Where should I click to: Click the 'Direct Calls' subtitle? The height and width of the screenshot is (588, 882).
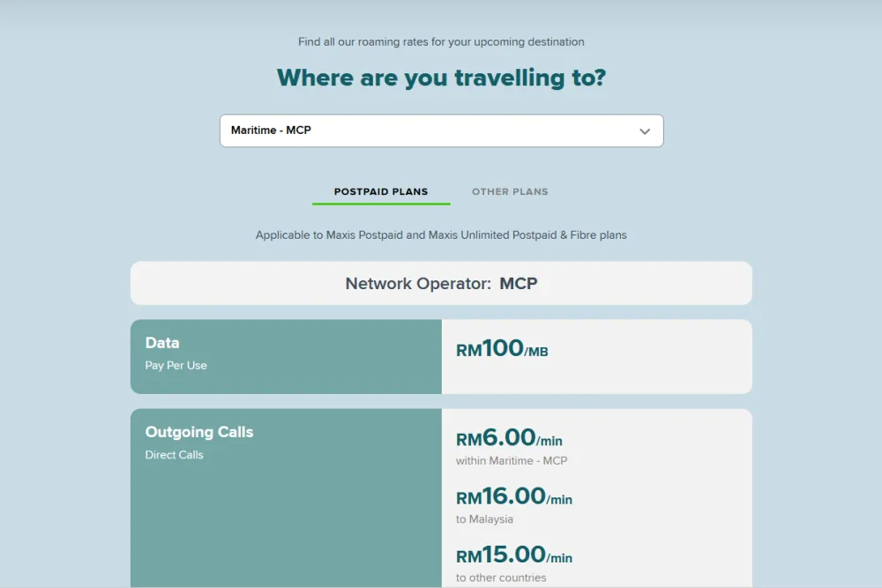point(175,455)
